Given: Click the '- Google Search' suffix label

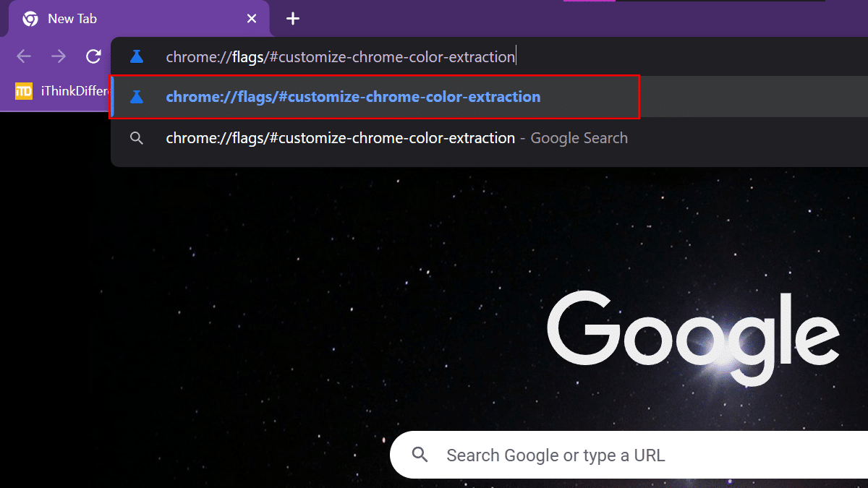Looking at the screenshot, I should (x=574, y=138).
